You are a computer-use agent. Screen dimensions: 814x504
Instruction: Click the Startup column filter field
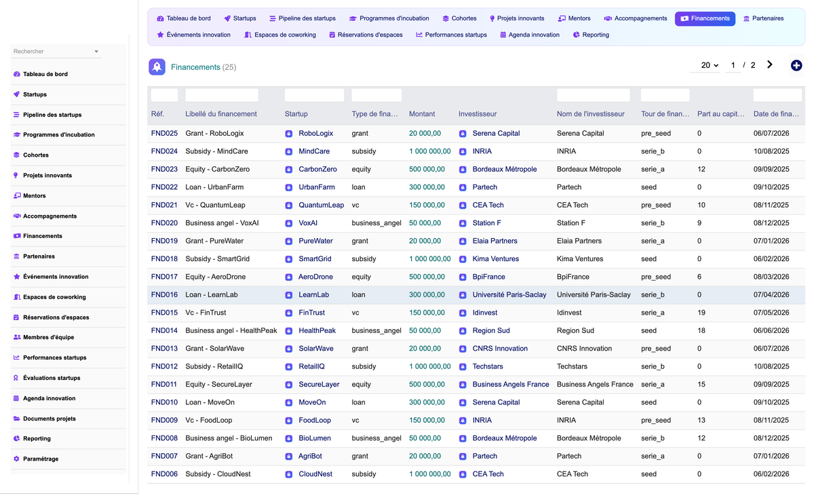click(314, 96)
